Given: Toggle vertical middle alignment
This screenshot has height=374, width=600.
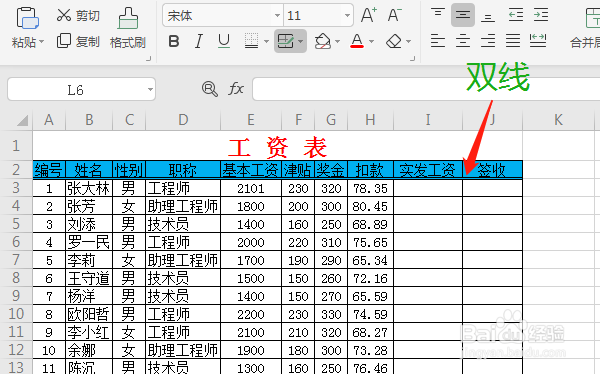Looking at the screenshot, I should (x=463, y=15).
